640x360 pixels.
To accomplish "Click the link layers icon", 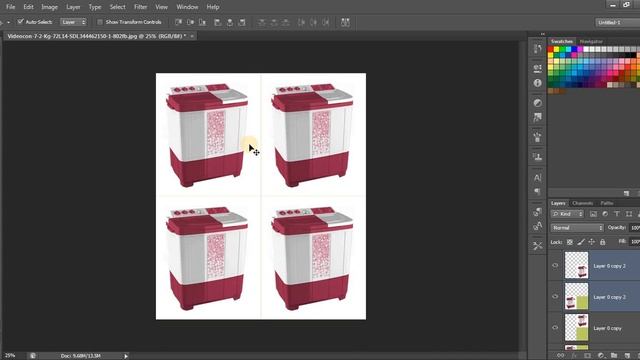I will [561, 356].
